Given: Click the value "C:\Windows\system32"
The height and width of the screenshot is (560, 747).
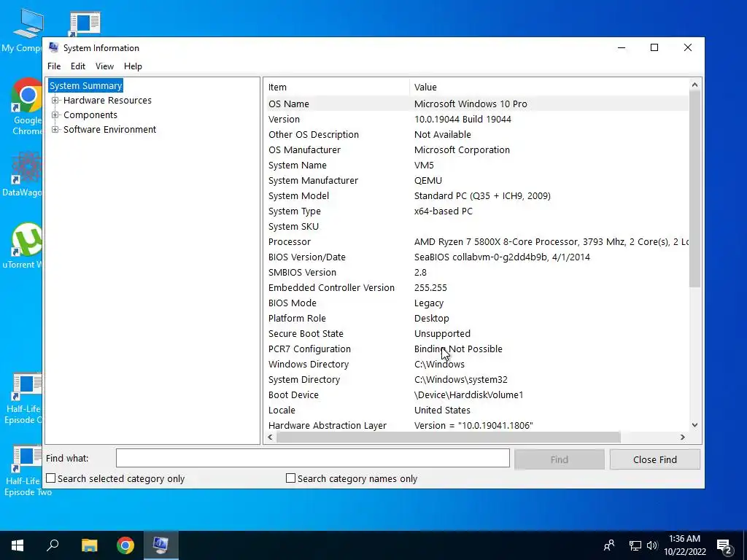Looking at the screenshot, I should click(x=461, y=379).
